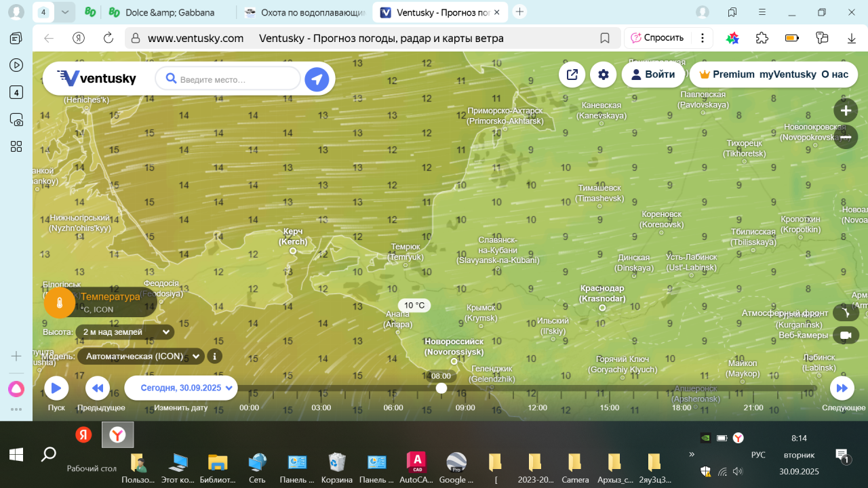Click the 'Температура' layer label
The width and height of the screenshot is (868, 488).
point(111,296)
